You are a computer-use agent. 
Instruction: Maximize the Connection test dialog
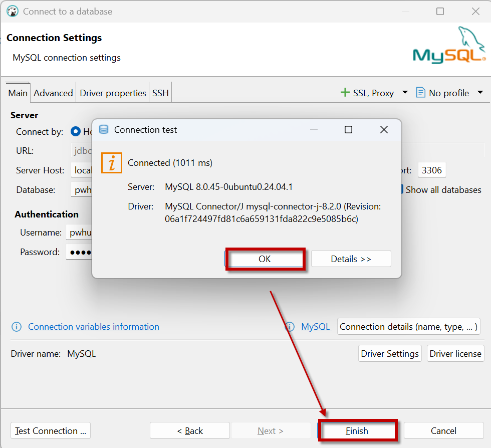coord(348,130)
